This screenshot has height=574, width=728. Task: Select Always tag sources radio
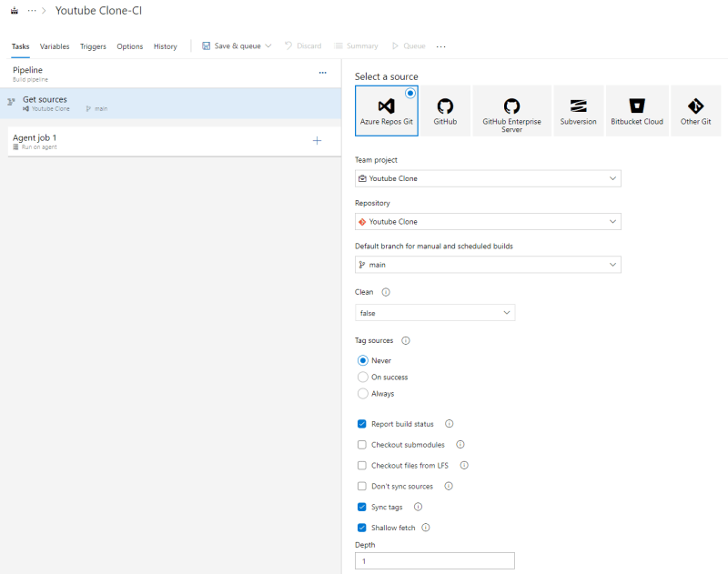click(x=362, y=394)
